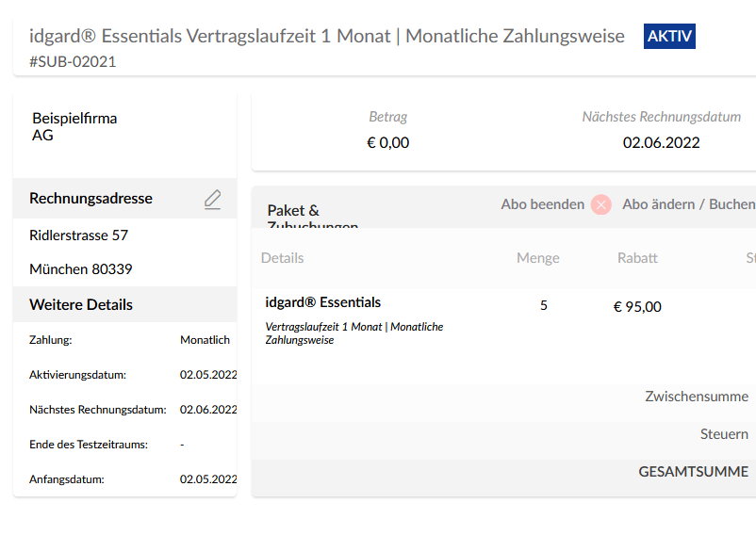The image size is (756, 535).
Task: Click the Weitere Details heading
Action: (x=81, y=305)
